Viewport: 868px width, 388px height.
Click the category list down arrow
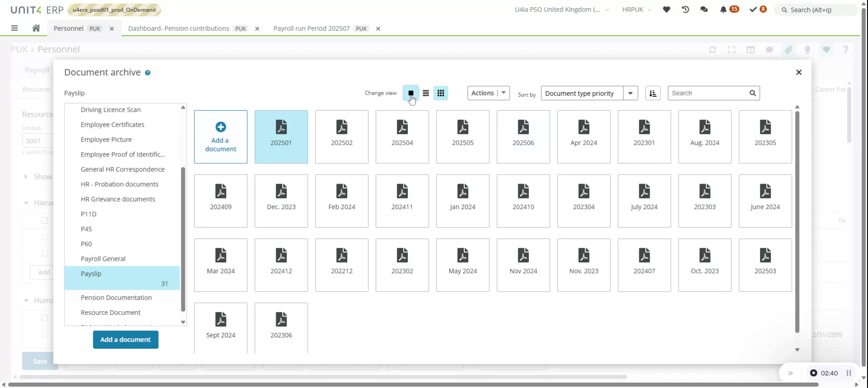coord(183,322)
